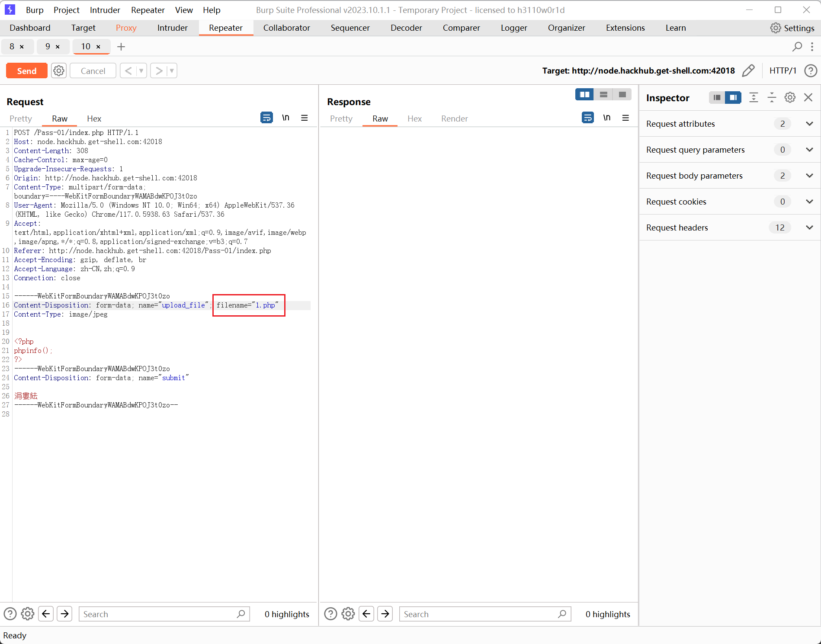
Task: Click Inspector collapse all sections icon
Action: click(772, 97)
